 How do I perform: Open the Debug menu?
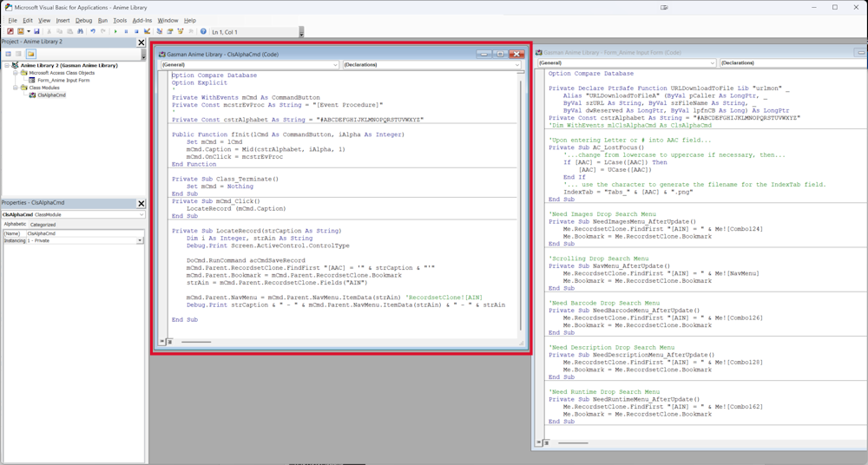coord(83,21)
